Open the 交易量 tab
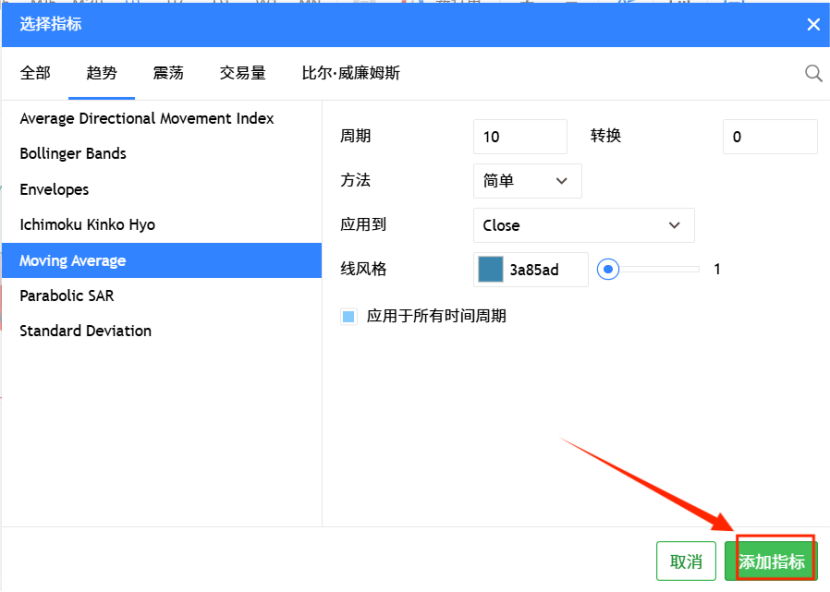 (x=243, y=73)
